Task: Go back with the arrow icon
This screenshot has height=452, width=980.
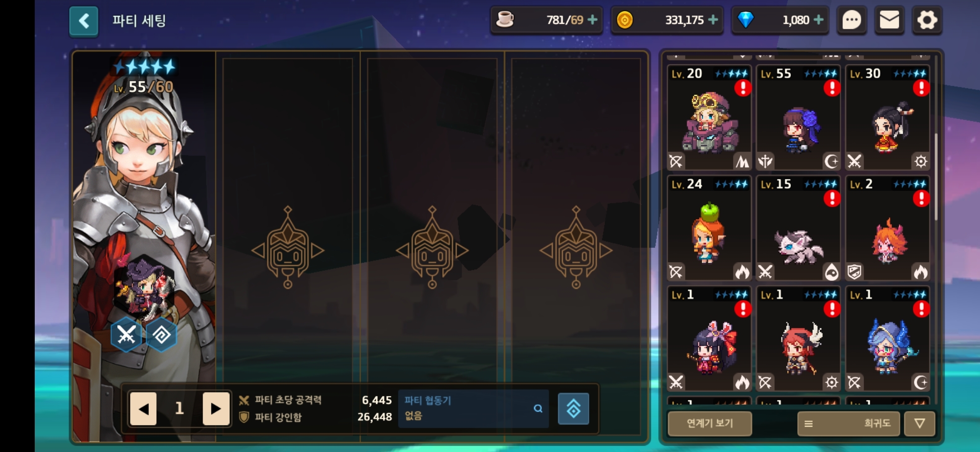Action: [x=84, y=21]
